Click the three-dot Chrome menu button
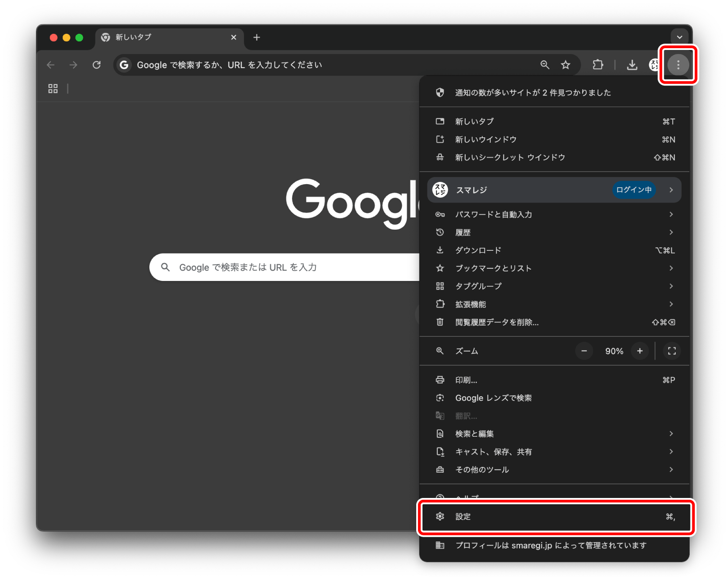The width and height of the screenshot is (728, 579). click(x=678, y=65)
